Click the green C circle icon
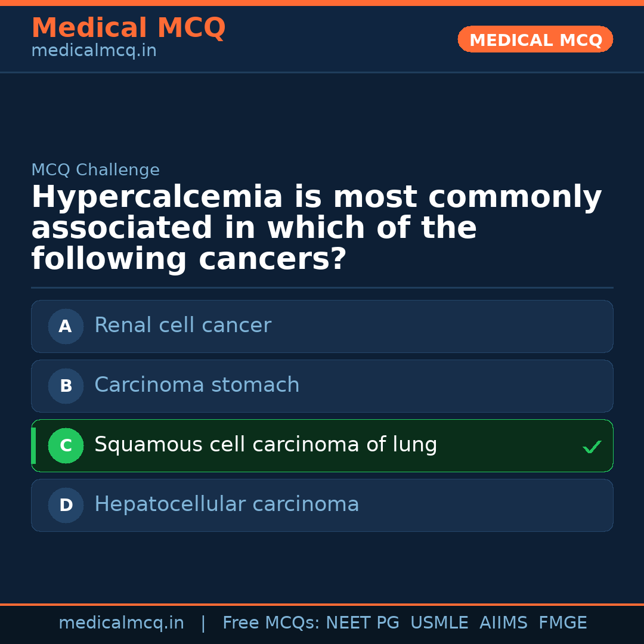The width and height of the screenshot is (644, 644). pos(66,445)
